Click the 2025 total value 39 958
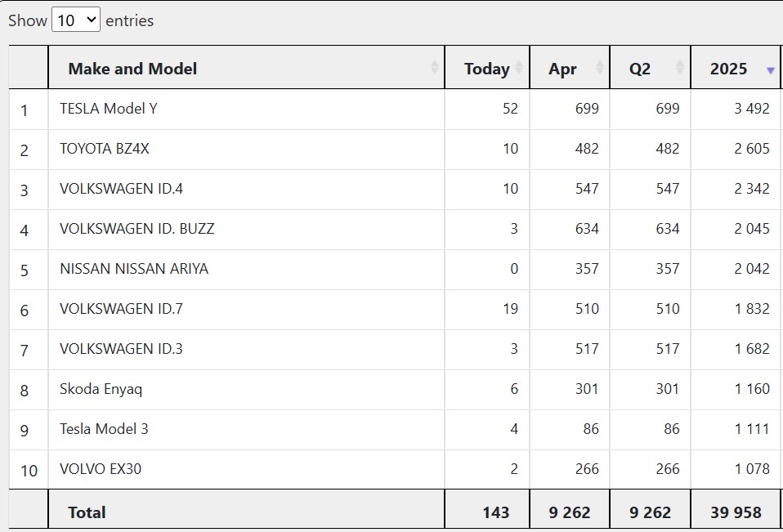The width and height of the screenshot is (783, 532). point(736,512)
